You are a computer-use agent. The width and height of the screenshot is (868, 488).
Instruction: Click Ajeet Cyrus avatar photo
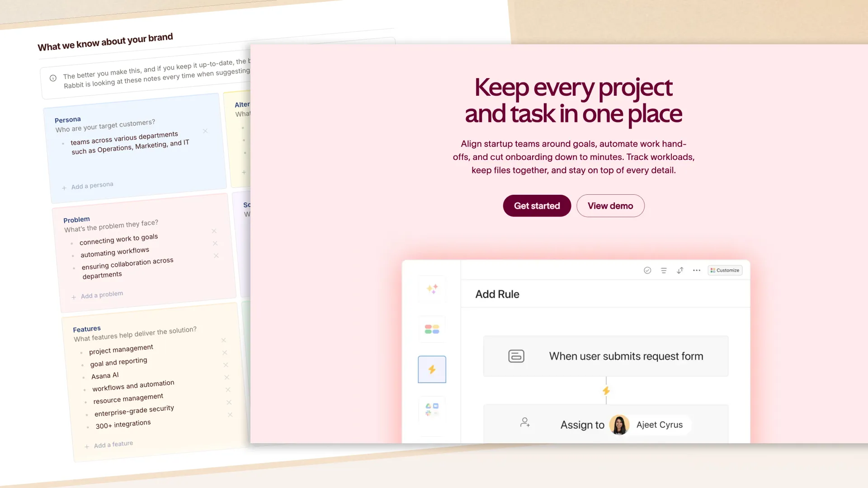pos(619,425)
